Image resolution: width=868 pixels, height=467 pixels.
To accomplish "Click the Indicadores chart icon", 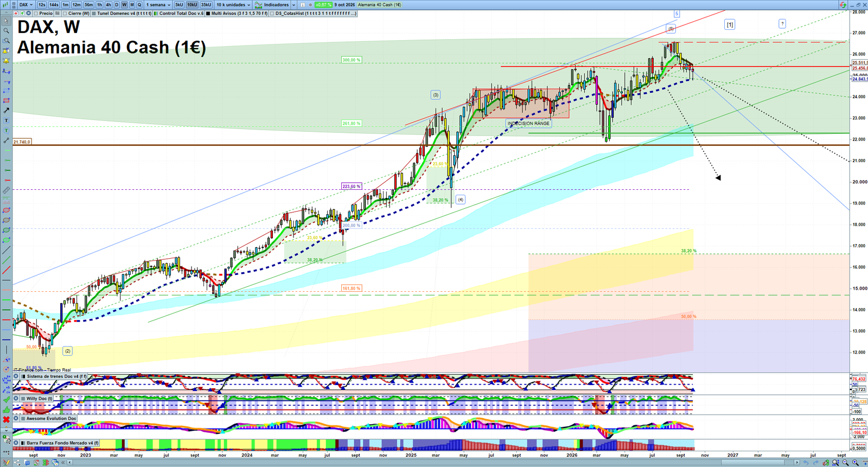I will pyautogui.click(x=258, y=5).
